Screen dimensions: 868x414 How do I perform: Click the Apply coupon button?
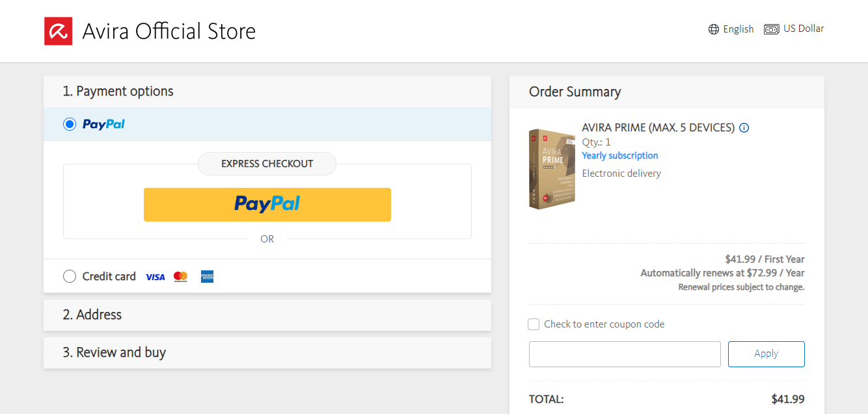click(x=766, y=354)
